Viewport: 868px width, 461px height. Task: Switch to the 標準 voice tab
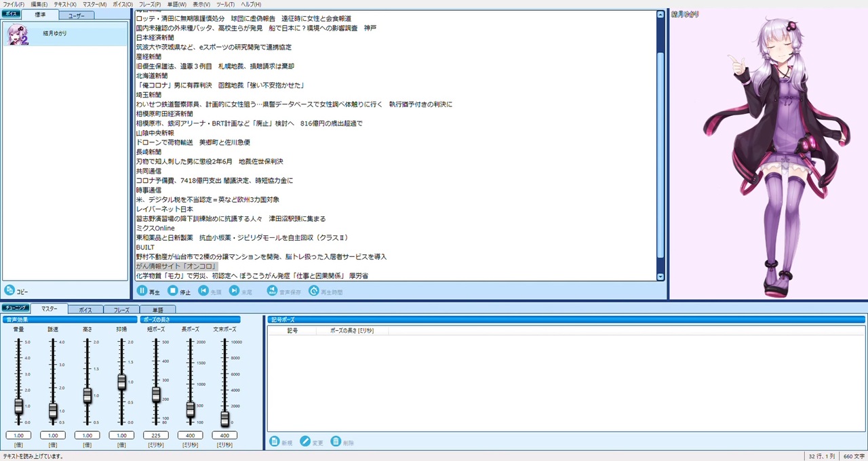[x=40, y=14]
